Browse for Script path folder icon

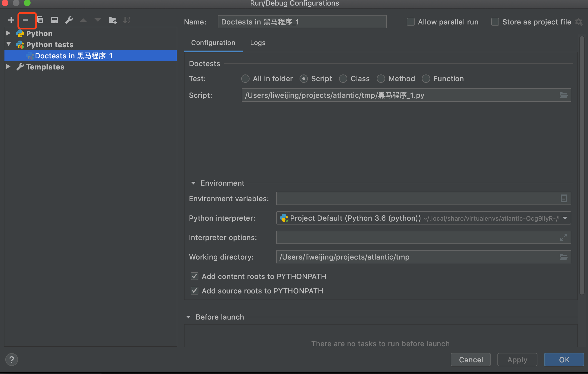(x=563, y=95)
